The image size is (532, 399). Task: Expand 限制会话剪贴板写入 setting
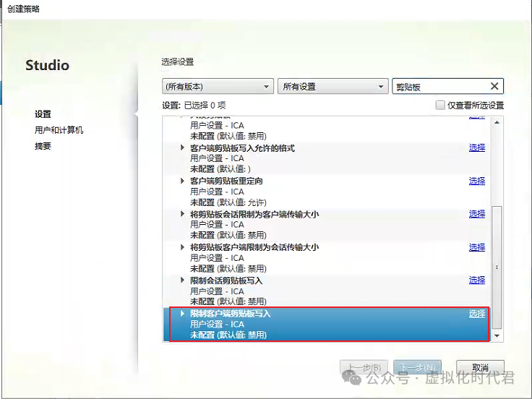[182, 280]
